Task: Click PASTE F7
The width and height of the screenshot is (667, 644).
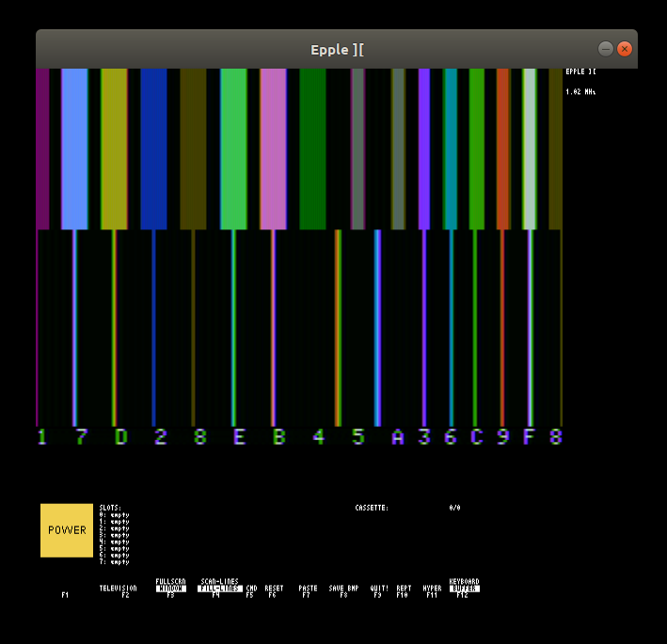Action: 308,590
